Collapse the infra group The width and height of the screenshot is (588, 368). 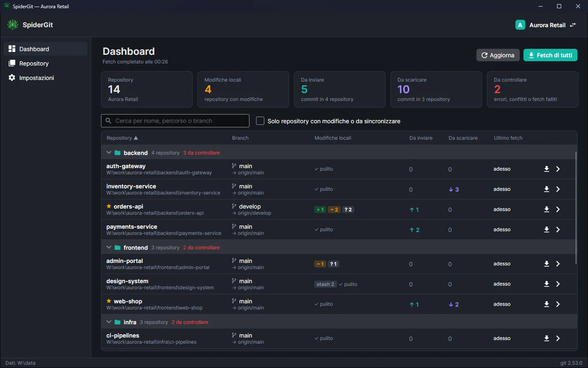click(109, 322)
